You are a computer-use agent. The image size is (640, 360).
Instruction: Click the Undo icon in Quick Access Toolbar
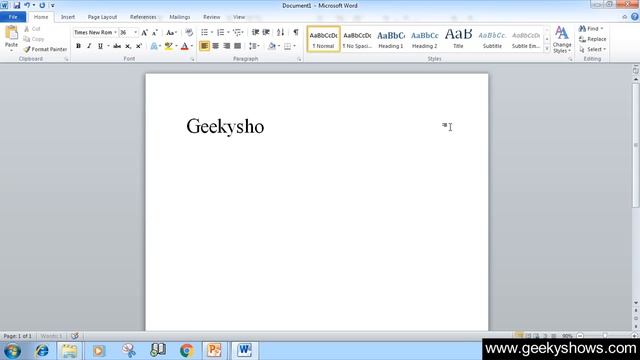[x=27, y=5]
